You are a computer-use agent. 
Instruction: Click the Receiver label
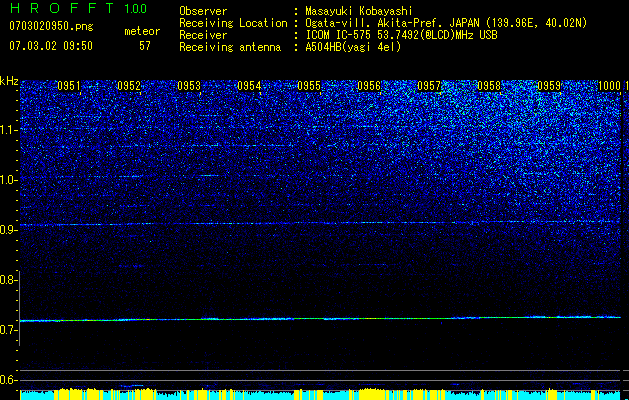click(203, 35)
